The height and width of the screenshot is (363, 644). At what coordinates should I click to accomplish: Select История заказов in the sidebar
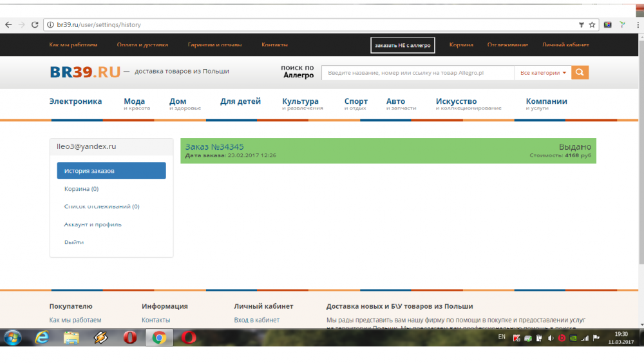point(111,171)
